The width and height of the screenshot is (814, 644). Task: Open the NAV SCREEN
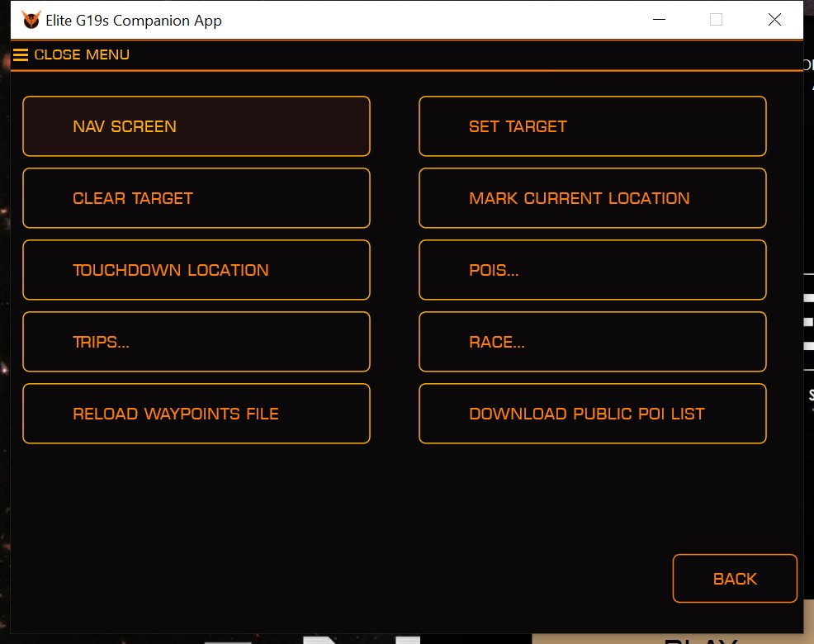(196, 126)
